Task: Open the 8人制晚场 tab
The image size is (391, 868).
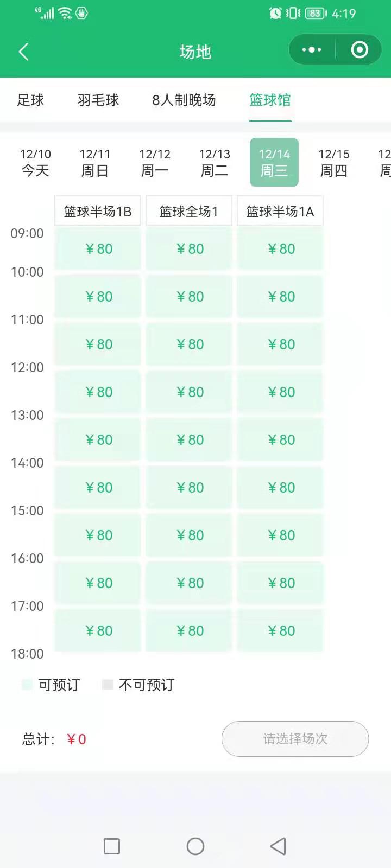Action: (184, 100)
